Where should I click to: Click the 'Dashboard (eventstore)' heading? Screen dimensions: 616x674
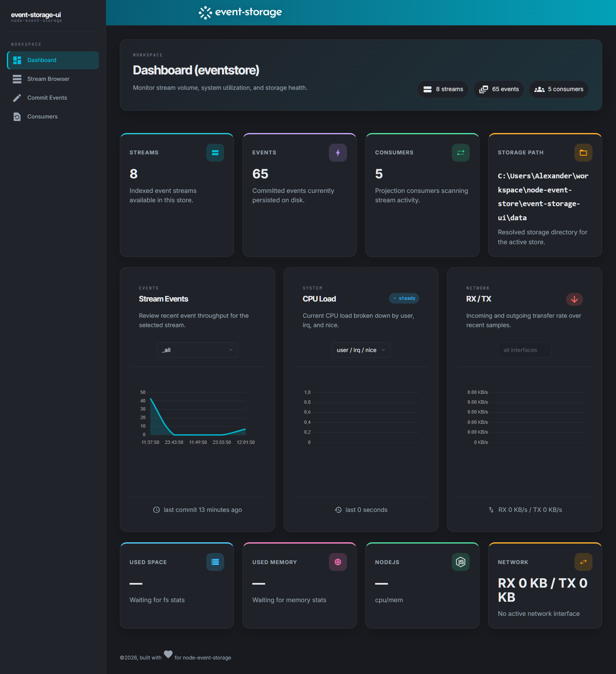pyautogui.click(x=196, y=70)
